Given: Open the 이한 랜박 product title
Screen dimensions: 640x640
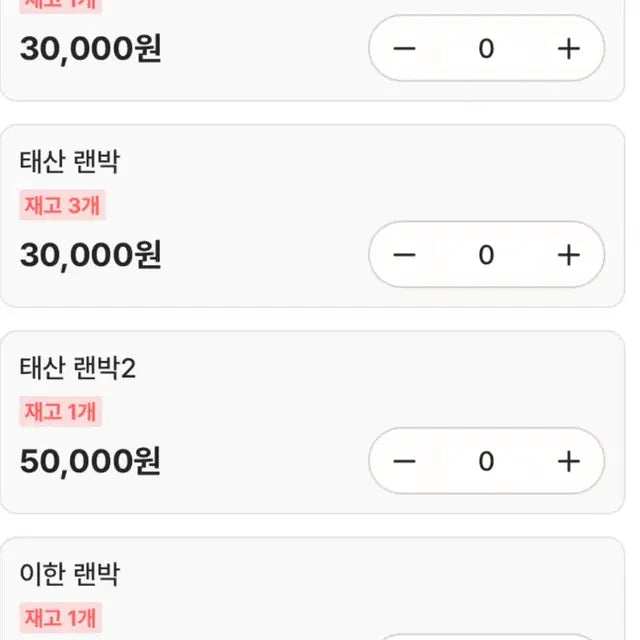Looking at the screenshot, I should pos(70,574).
